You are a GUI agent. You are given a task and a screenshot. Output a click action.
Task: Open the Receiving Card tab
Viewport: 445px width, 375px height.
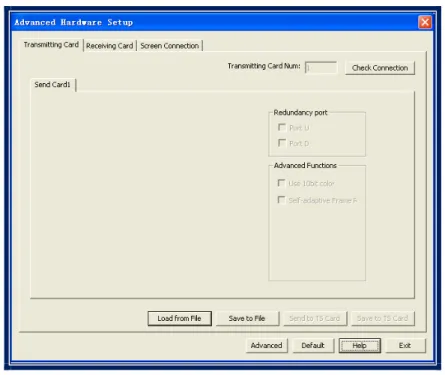tap(109, 46)
